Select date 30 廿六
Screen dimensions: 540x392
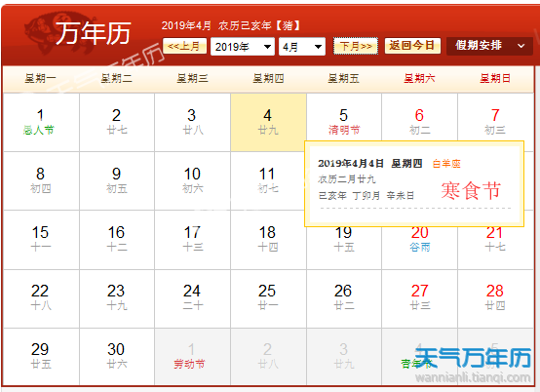[x=117, y=357]
